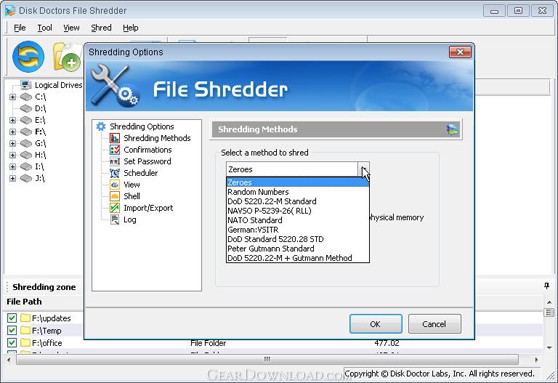Click the left arrow of horizontal scrollbar

(9, 360)
